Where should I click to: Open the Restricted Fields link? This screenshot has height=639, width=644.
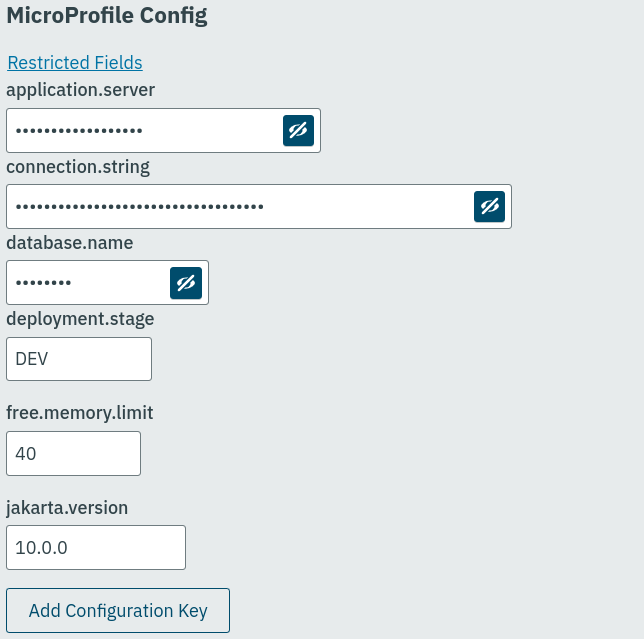click(x=75, y=63)
